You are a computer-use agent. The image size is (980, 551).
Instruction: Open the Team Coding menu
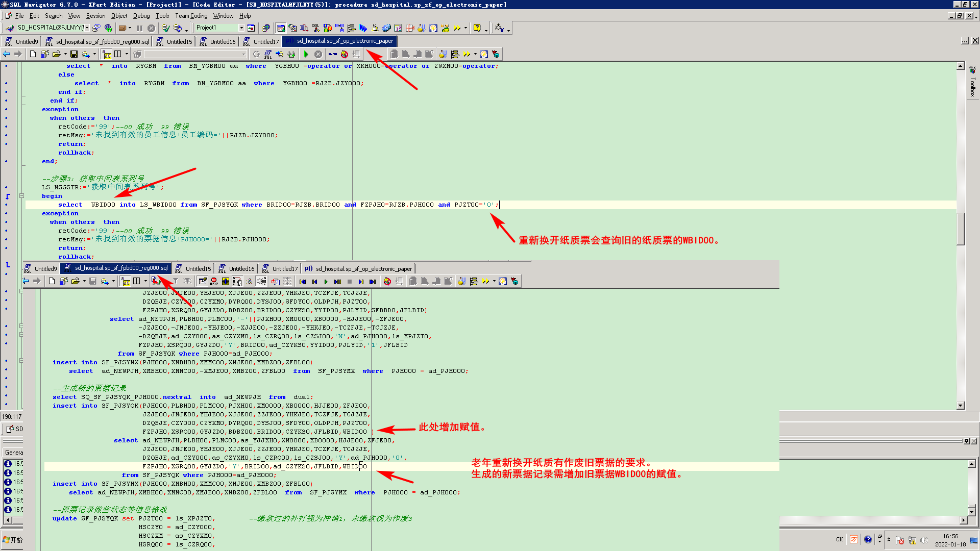[191, 16]
